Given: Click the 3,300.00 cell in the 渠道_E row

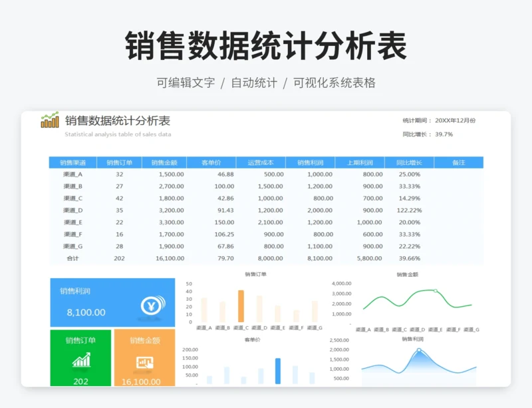Looking at the screenshot, I should [172, 222].
